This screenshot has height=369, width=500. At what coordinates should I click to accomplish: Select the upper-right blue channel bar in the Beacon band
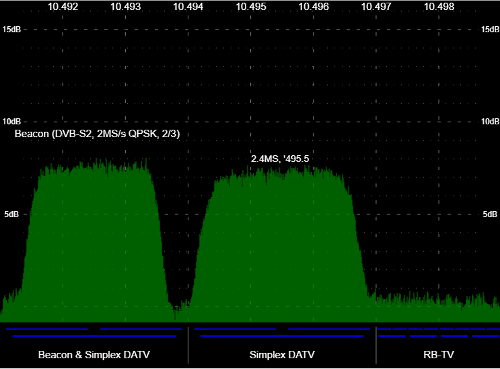[141, 329]
